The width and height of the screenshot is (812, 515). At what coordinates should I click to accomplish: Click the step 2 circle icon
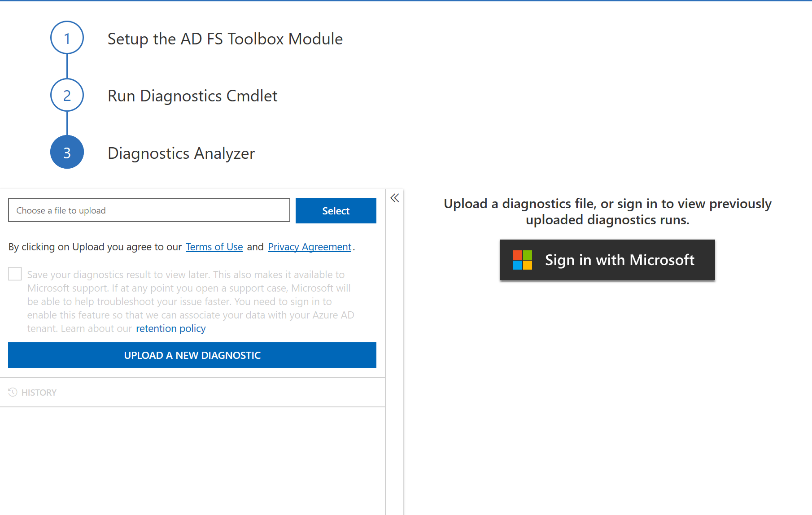67,95
